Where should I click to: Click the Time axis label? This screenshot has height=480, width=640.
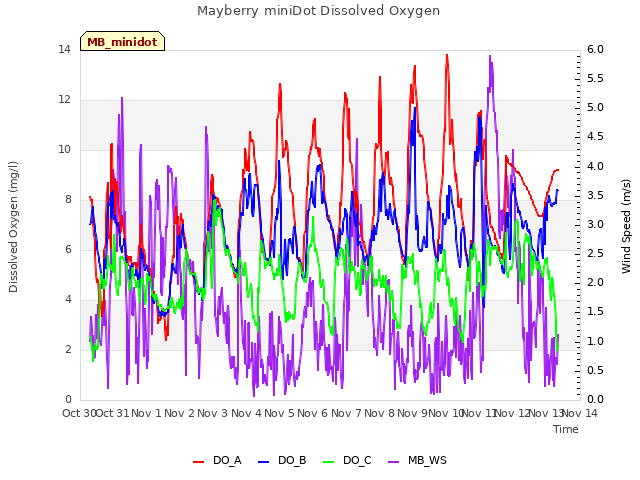pyautogui.click(x=566, y=429)
